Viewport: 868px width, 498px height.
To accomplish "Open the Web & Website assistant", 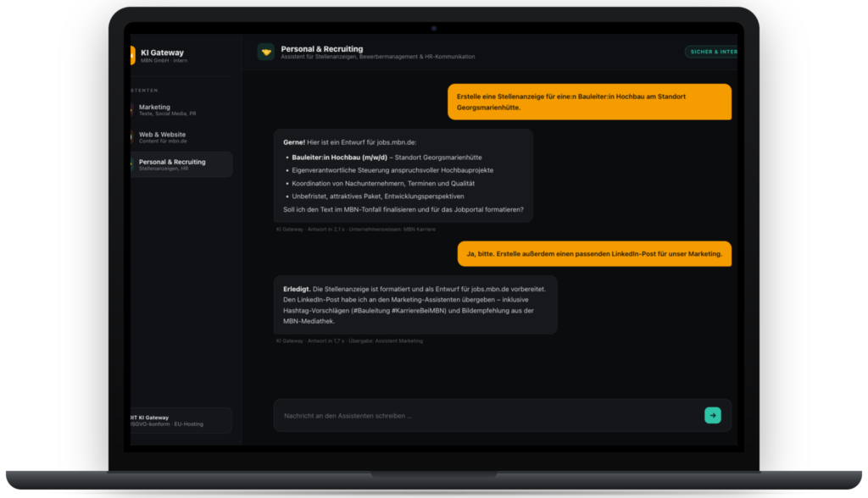I will coord(181,137).
